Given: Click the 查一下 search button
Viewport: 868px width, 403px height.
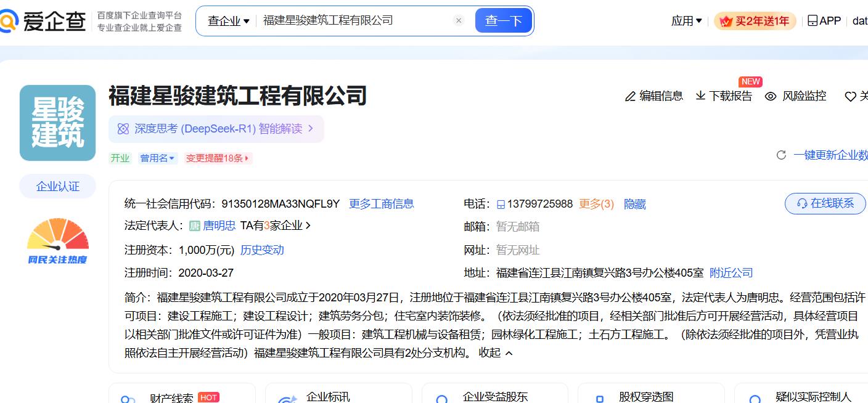Looking at the screenshot, I should click(503, 21).
